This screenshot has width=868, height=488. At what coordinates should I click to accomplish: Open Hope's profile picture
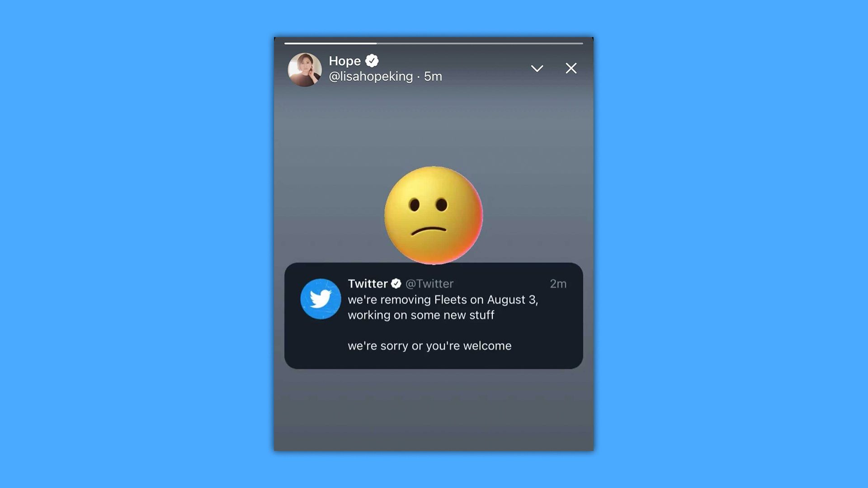pos(305,70)
